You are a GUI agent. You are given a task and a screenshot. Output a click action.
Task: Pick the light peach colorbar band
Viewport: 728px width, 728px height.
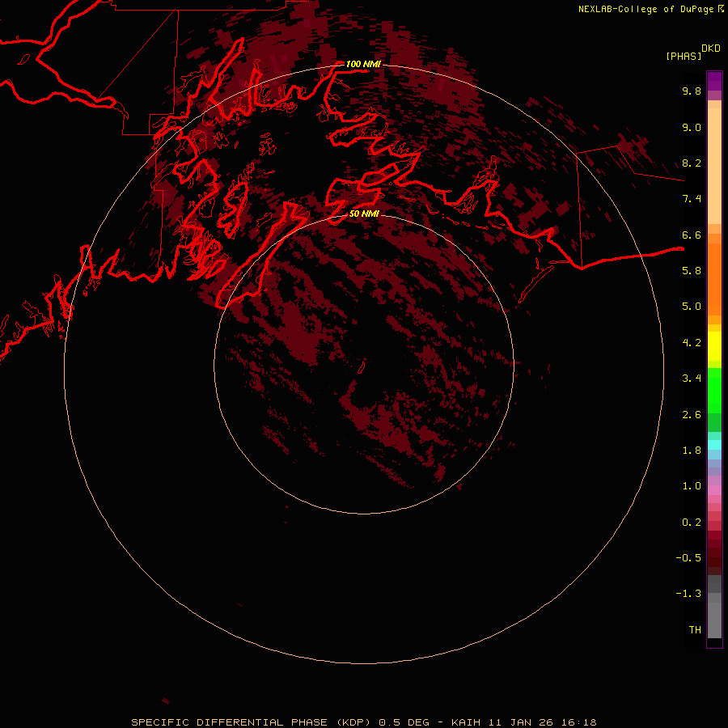[714, 166]
